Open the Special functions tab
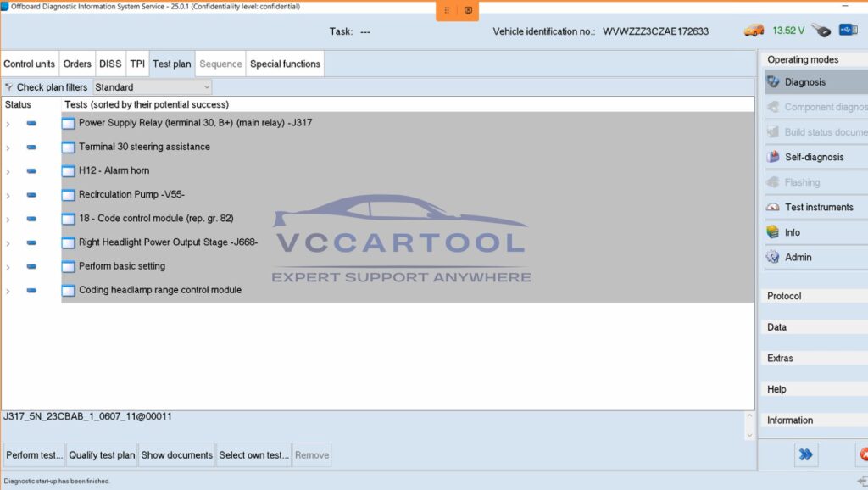 pyautogui.click(x=284, y=63)
